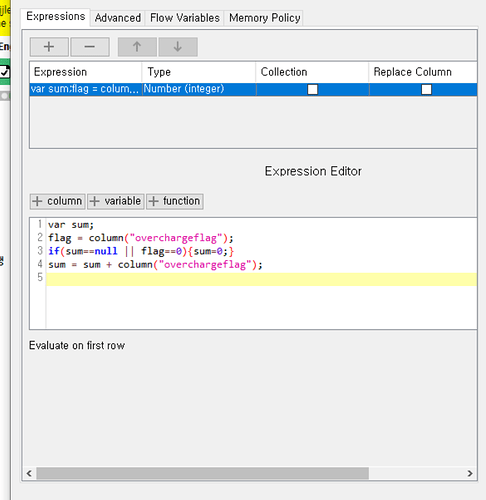The height and width of the screenshot is (500, 486).
Task: Click the horizontal scrollbar left arrow
Action: 29,473
